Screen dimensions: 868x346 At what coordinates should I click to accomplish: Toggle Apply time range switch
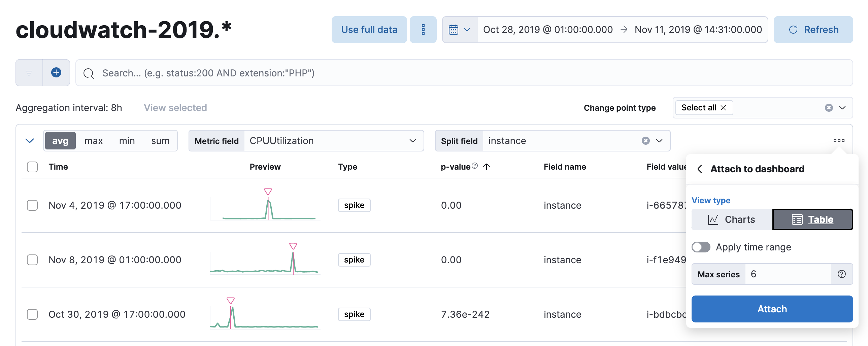[x=701, y=247]
